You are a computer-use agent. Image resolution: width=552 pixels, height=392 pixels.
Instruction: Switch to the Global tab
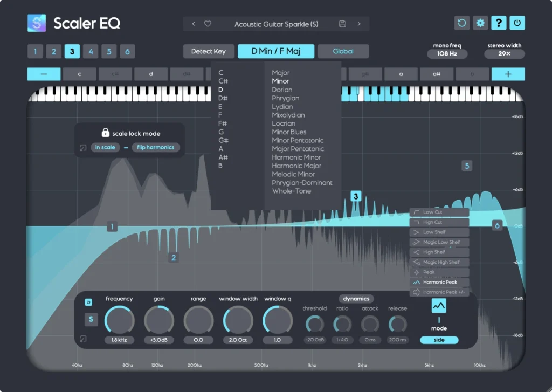click(343, 51)
